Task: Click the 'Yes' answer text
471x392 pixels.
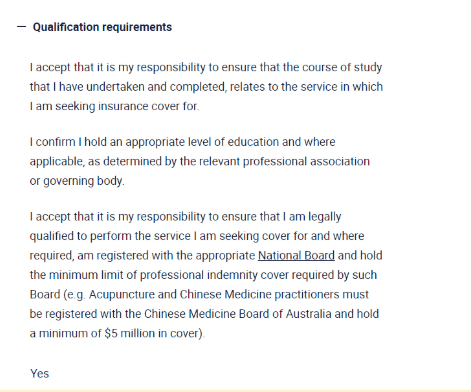Action: [40, 373]
